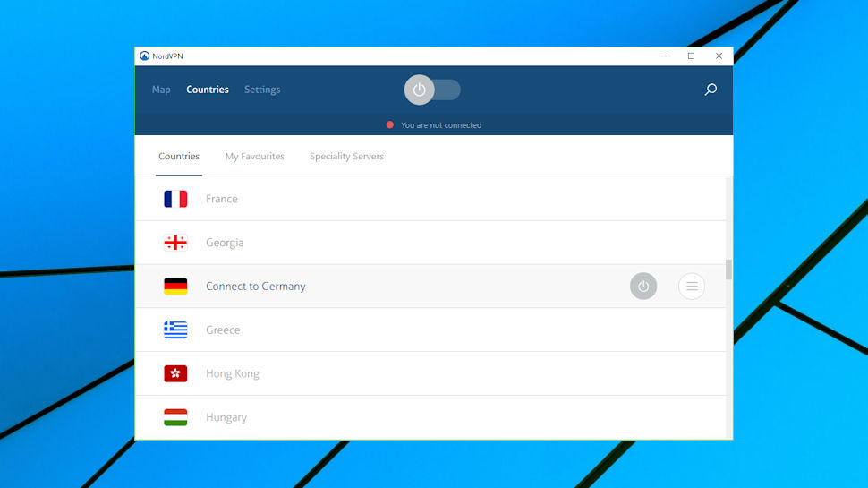
Task: Click the Hong Kong flag icon
Action: pos(175,374)
